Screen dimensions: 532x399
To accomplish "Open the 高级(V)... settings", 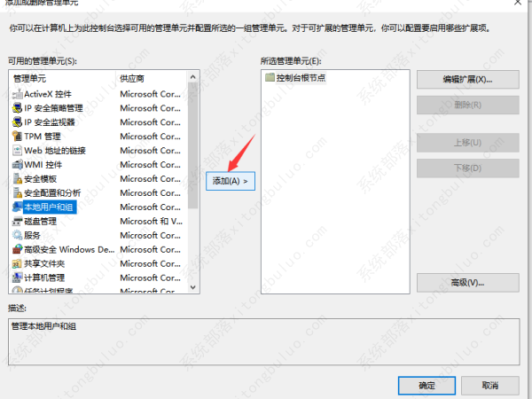I will tap(467, 283).
